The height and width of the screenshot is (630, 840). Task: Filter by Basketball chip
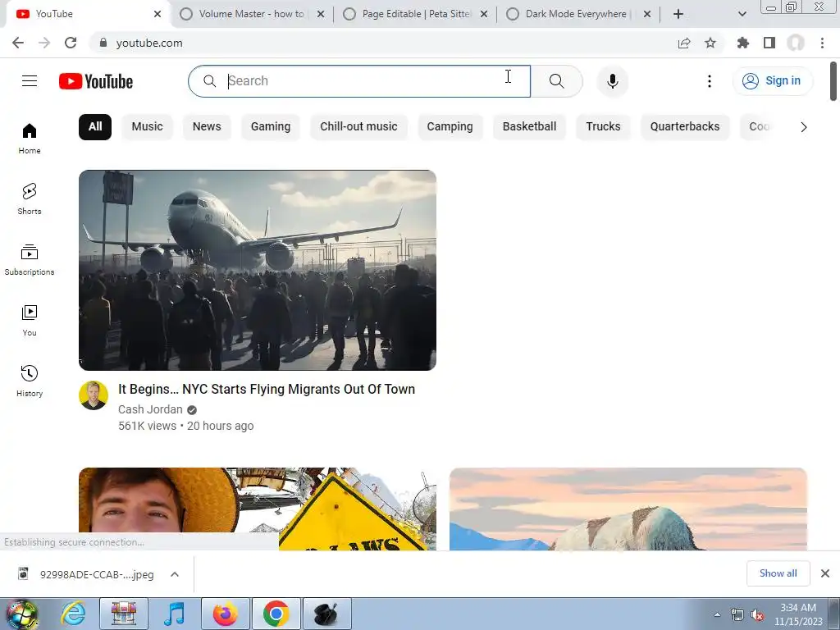tap(529, 127)
